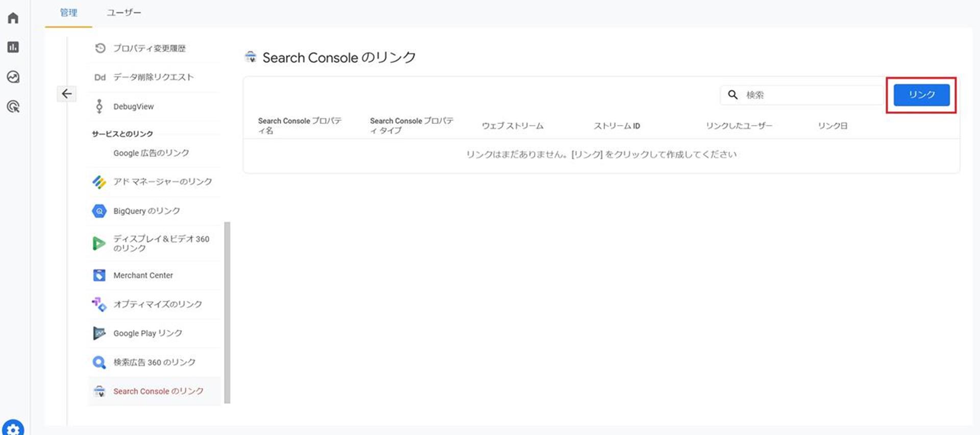Viewport: 980px width, 435px height.
Task: Open the Home icon in left rail
Action: (13, 18)
